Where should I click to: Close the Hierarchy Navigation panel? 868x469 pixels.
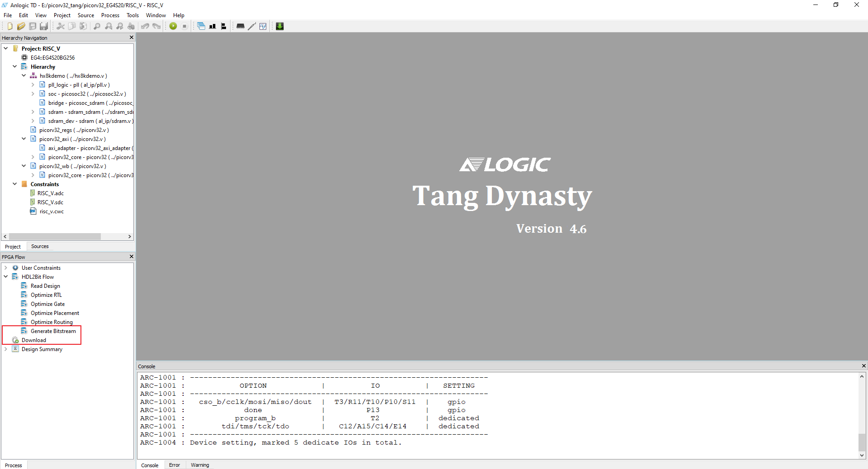[x=132, y=38]
